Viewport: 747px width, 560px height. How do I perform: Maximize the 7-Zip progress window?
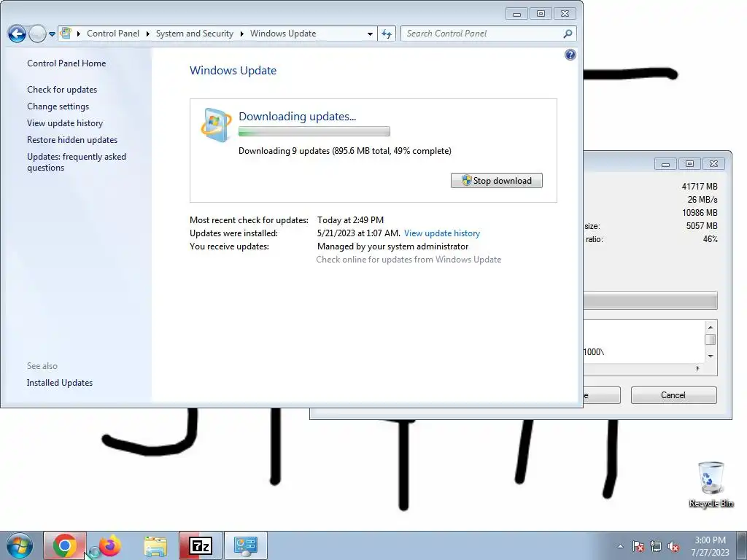(689, 164)
